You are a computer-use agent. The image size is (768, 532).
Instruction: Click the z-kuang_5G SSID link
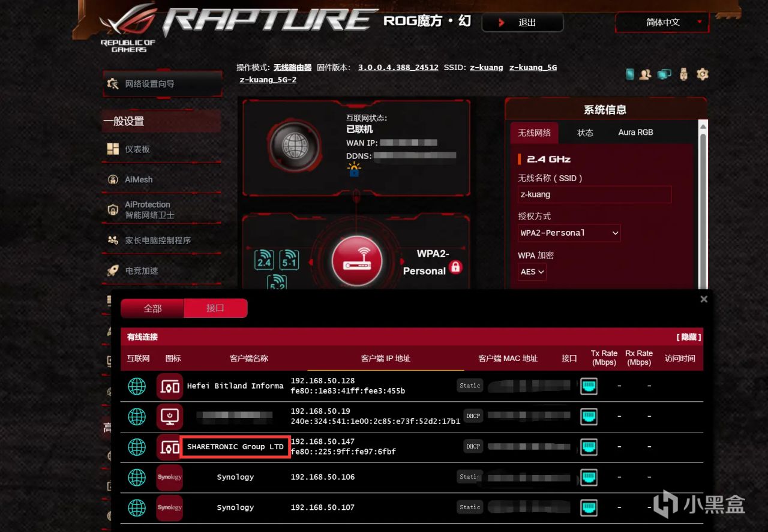click(533, 67)
